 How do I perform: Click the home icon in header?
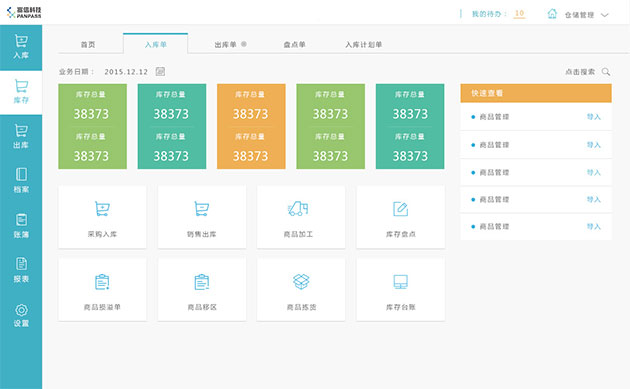(x=552, y=14)
